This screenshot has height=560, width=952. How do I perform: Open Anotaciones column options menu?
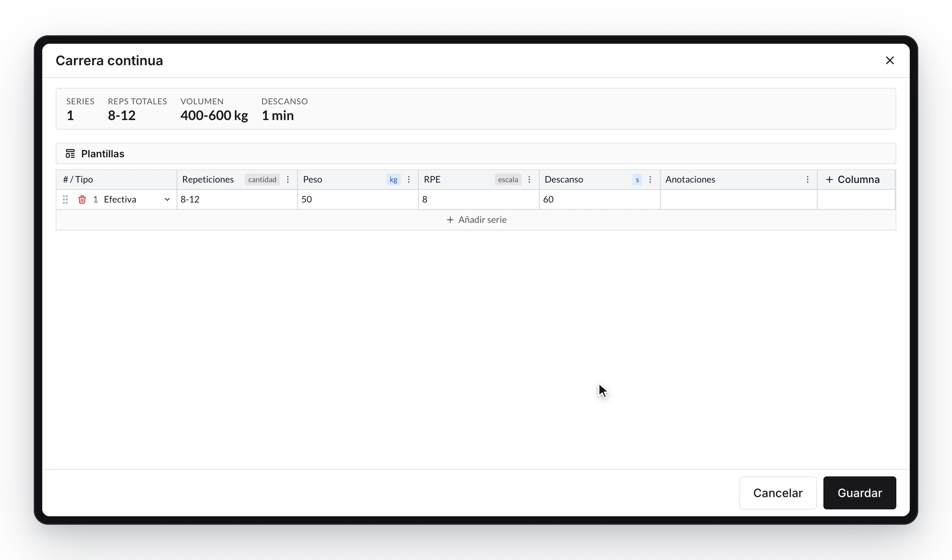pyautogui.click(x=808, y=180)
